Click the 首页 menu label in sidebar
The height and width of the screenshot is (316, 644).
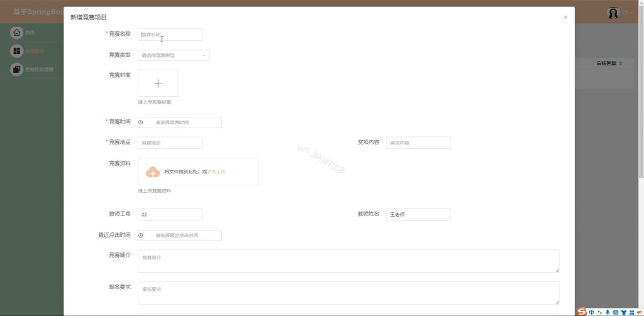click(x=30, y=33)
